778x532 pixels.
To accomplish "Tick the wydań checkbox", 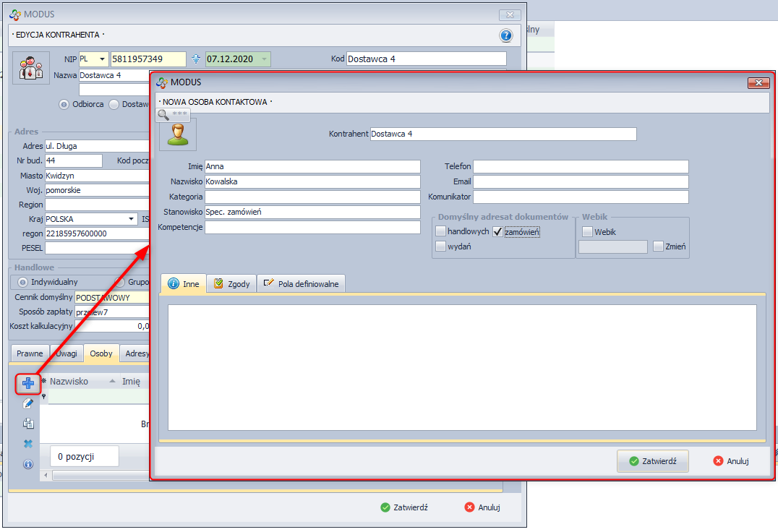I will tap(441, 246).
